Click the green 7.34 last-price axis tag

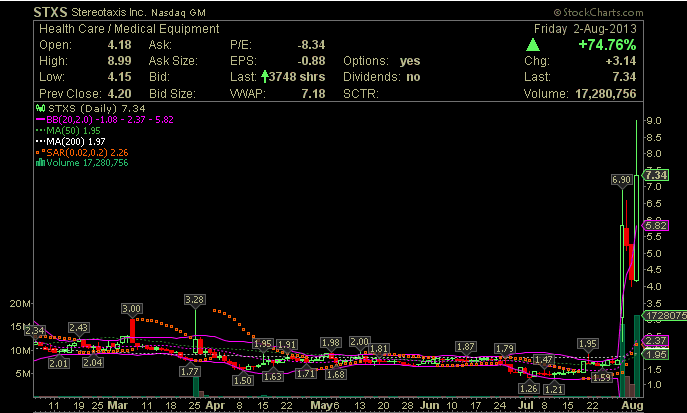click(656, 175)
